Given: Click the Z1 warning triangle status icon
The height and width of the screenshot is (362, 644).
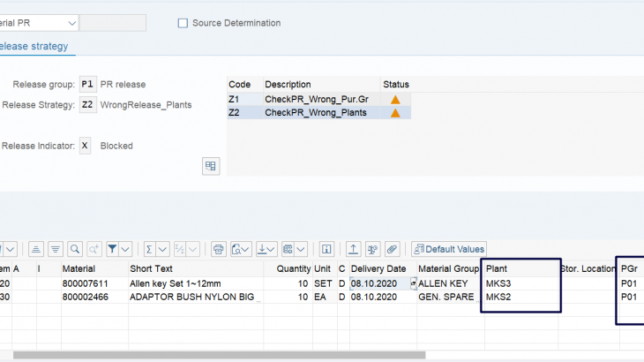Looking at the screenshot, I should click(x=395, y=100).
